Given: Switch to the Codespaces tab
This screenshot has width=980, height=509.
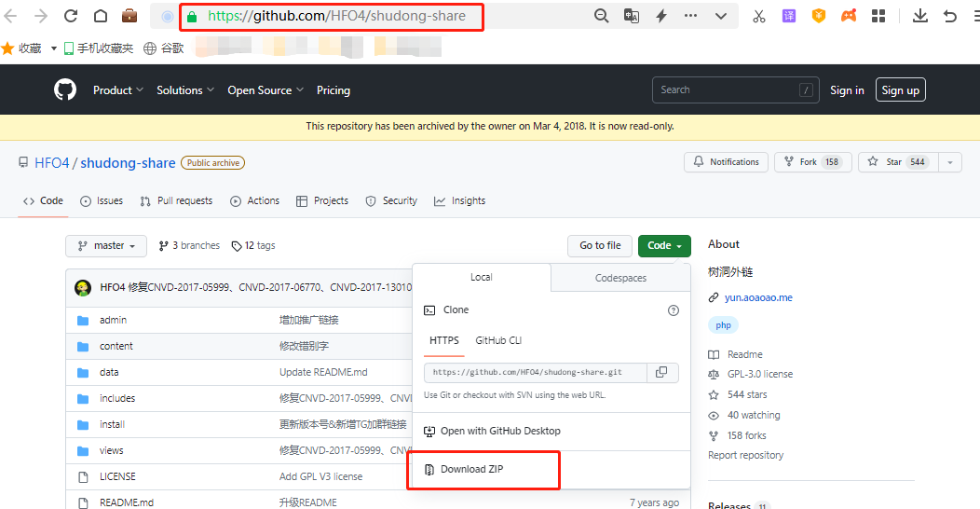Looking at the screenshot, I should click(x=620, y=278).
